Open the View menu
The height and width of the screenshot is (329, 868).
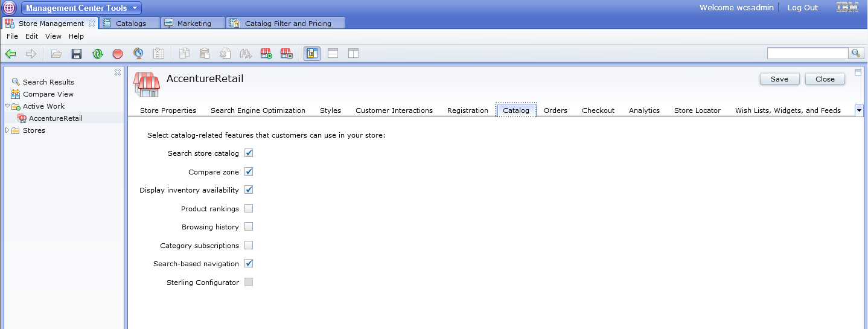pyautogui.click(x=53, y=36)
